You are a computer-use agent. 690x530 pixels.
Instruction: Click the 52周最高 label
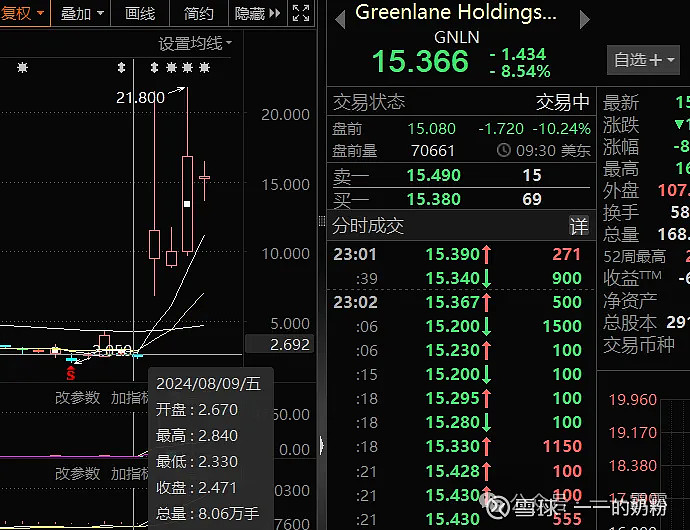(634, 256)
